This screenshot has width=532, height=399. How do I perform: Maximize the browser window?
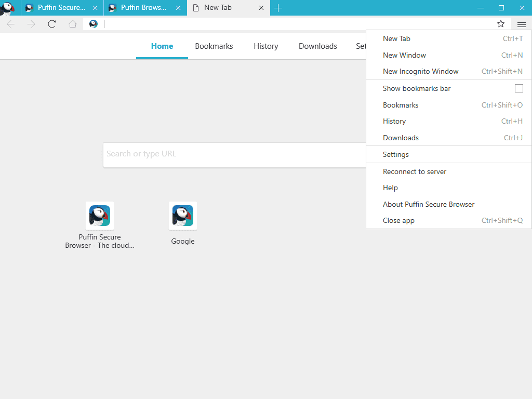[501, 8]
